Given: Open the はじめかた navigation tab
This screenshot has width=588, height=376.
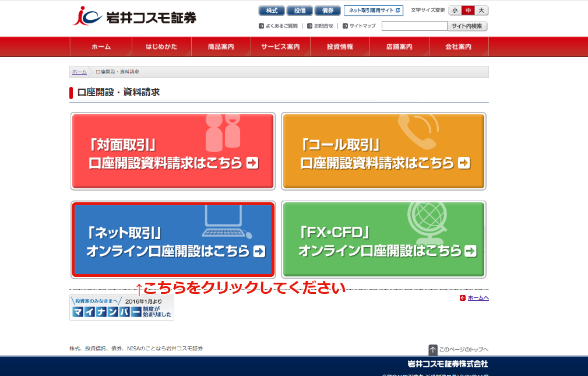Looking at the screenshot, I should (161, 47).
